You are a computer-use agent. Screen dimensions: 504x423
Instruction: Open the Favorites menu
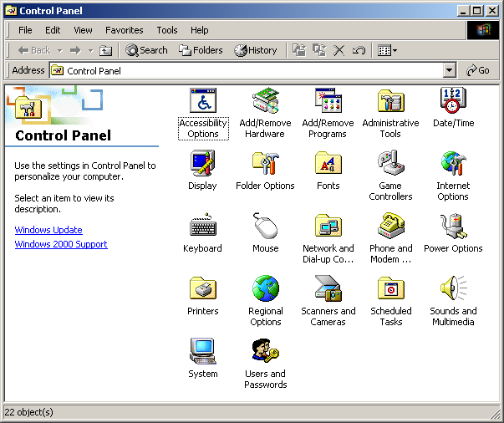[125, 30]
